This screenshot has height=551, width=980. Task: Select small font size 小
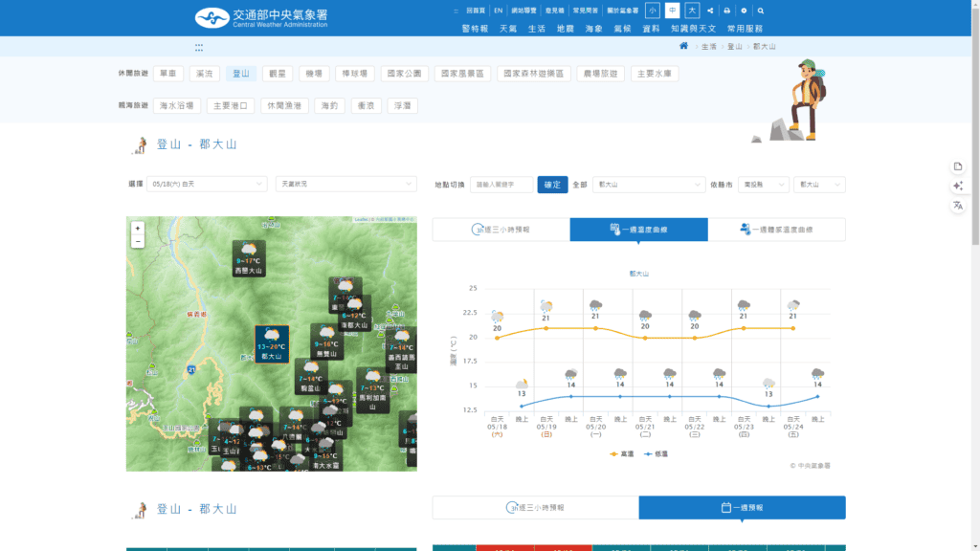653,11
